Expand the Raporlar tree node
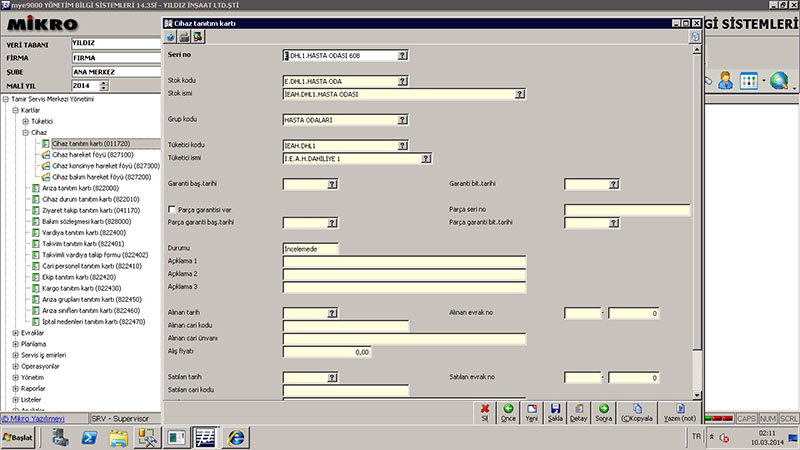This screenshot has height=450, width=800. tap(15, 389)
